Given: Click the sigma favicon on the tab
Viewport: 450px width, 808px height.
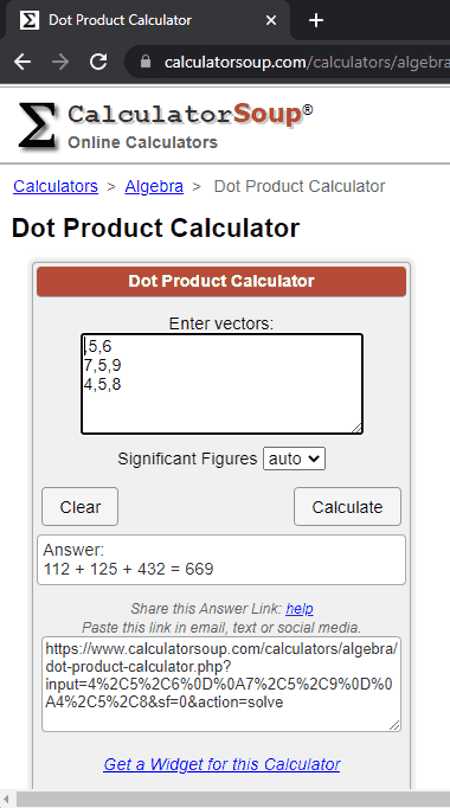Looking at the screenshot, I should pos(29,20).
